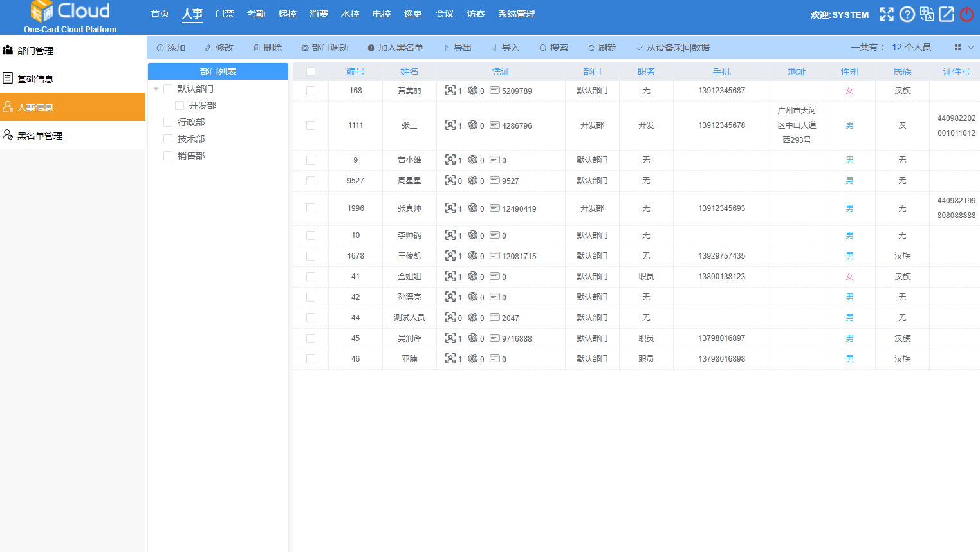This screenshot has height=552, width=980.
Task: Click the red power logout icon
Action: pos(966,14)
